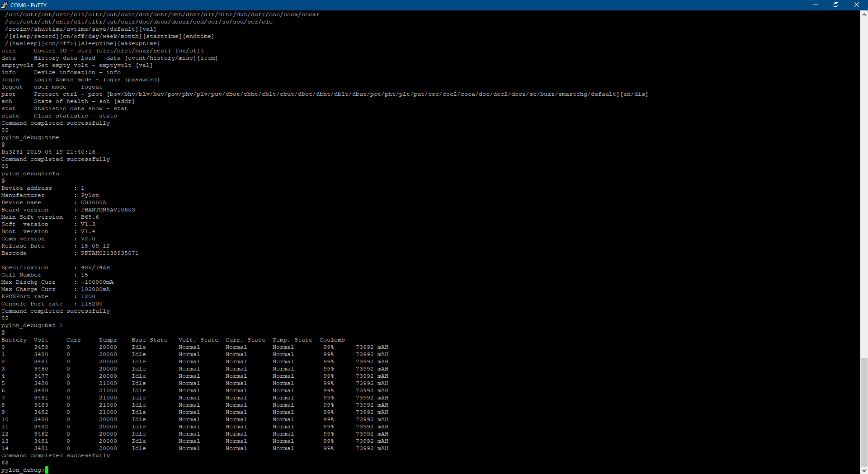Click the Specification value 48V/74AH
868x474 pixels.
coord(95,268)
